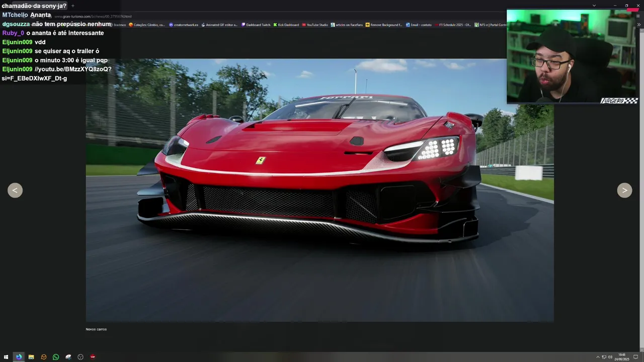644x362 pixels.
Task: Open File Explorer from the taskbar
Action: 31,357
